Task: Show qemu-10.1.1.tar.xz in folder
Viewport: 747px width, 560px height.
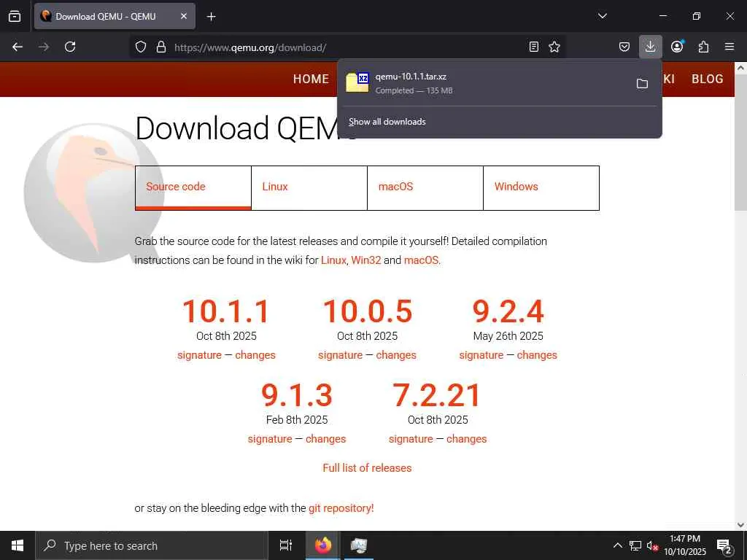Action: (642, 83)
